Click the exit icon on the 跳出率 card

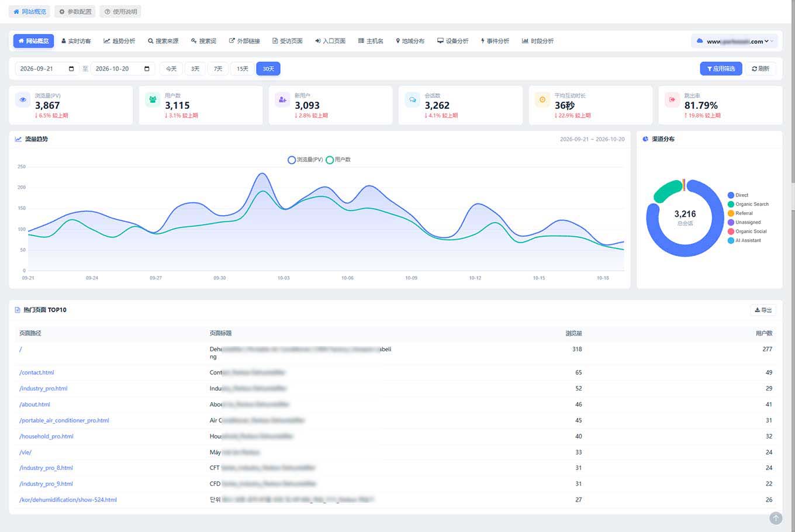coord(672,100)
